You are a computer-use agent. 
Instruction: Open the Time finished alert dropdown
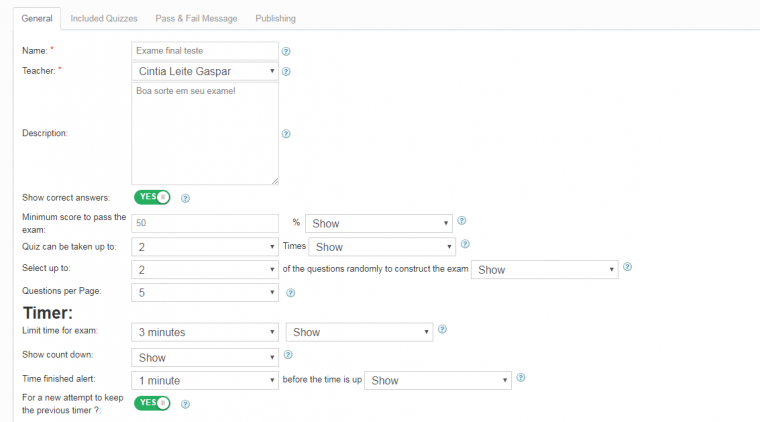coord(204,380)
